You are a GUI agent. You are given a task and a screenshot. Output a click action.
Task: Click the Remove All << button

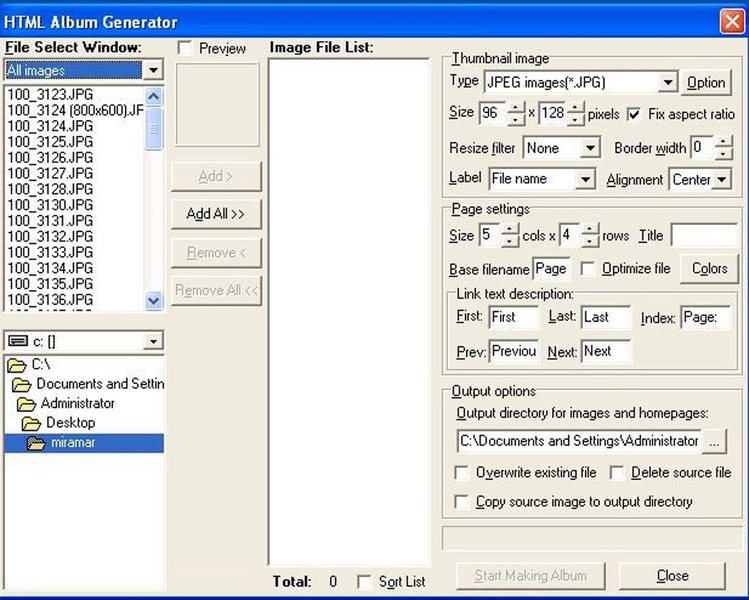coord(216,290)
